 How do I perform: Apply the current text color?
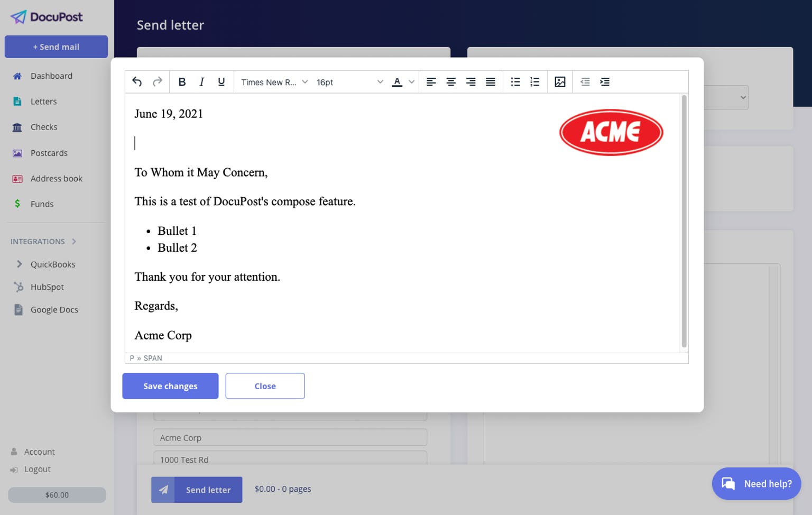point(397,82)
